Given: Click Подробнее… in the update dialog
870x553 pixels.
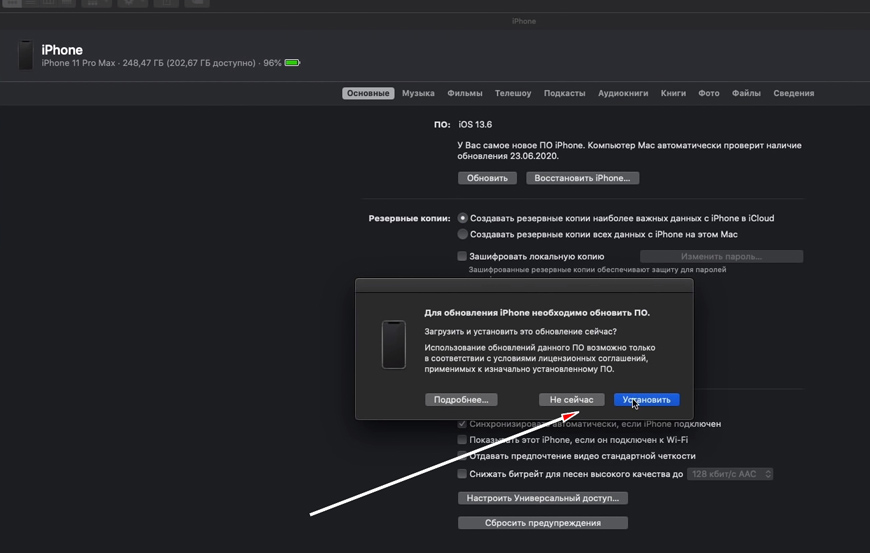Looking at the screenshot, I should [461, 399].
